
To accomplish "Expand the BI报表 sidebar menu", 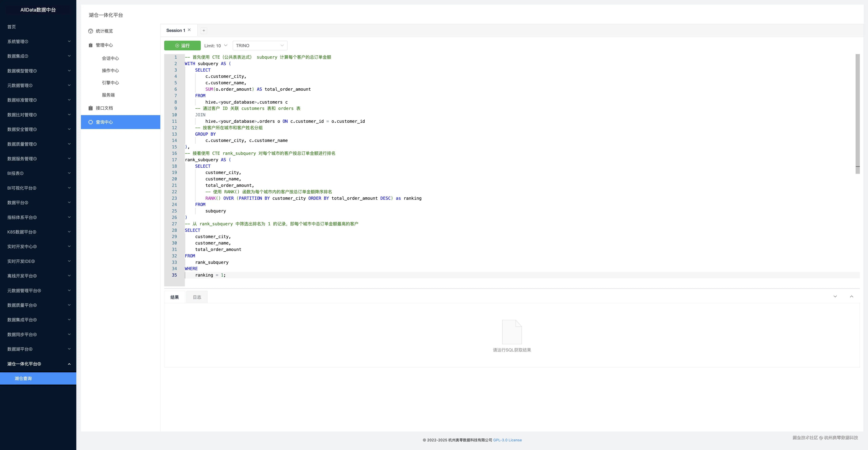I will [38, 173].
